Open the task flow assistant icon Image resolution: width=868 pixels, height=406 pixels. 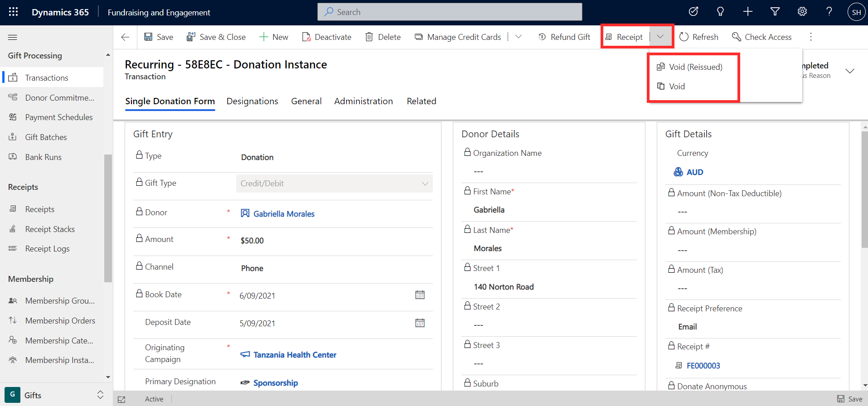693,12
